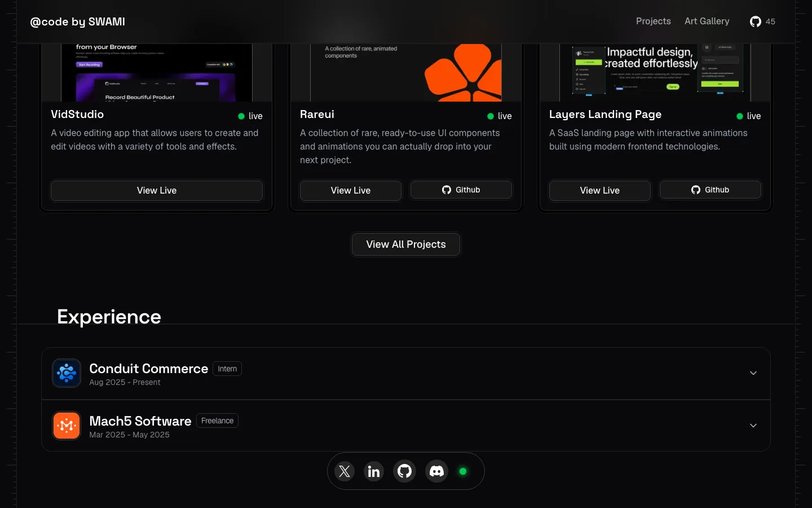
Task: Click the Freelance badge next to Mach5 Software
Action: (x=217, y=421)
